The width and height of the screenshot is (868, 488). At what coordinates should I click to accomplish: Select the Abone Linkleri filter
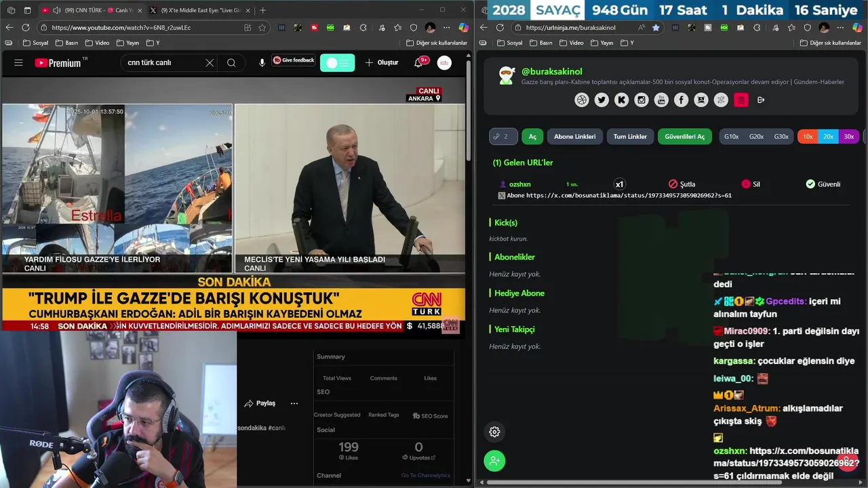click(x=574, y=136)
